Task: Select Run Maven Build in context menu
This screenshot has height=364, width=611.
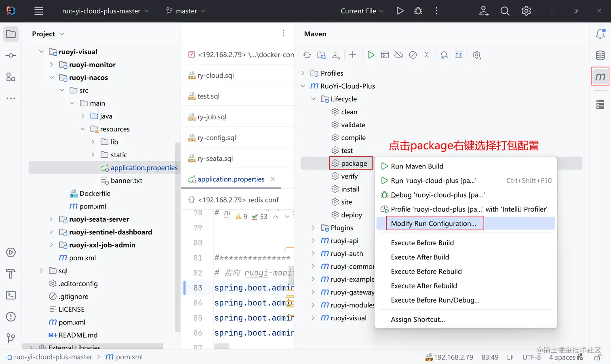Action: point(466,166)
